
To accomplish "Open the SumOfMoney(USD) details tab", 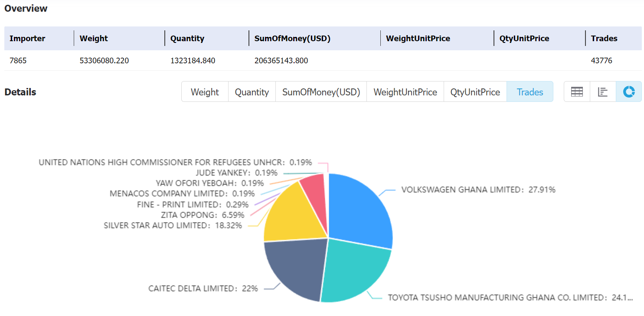I will (x=321, y=92).
